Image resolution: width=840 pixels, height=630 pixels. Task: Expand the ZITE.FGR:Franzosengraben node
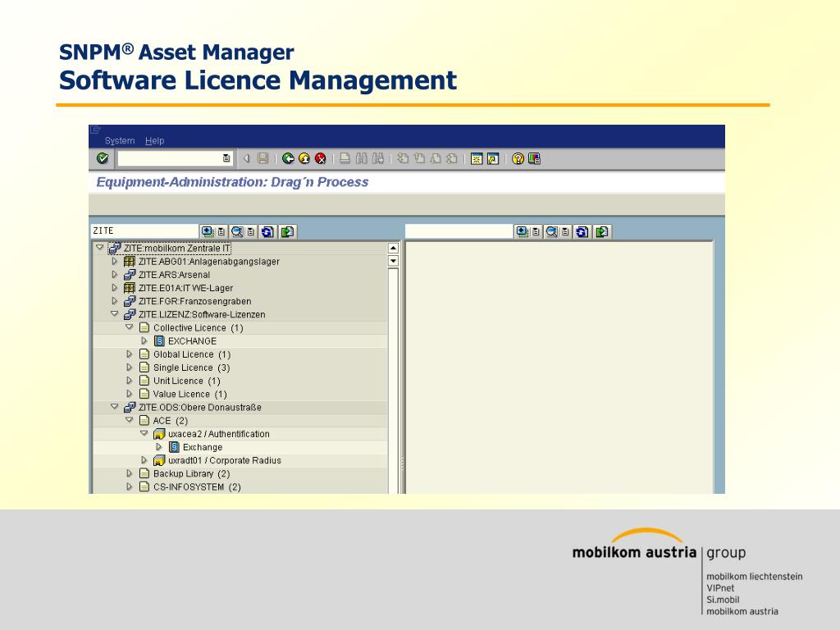pos(114,301)
